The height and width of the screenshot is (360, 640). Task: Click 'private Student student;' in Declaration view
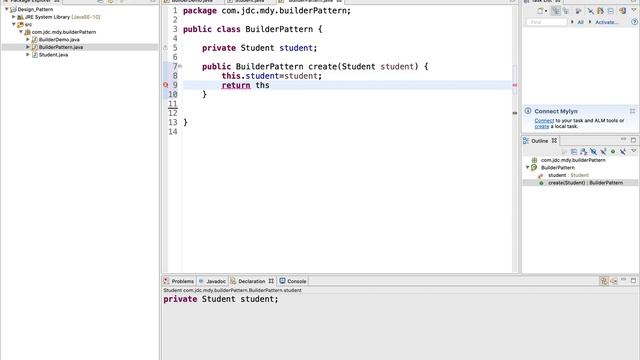221,299
